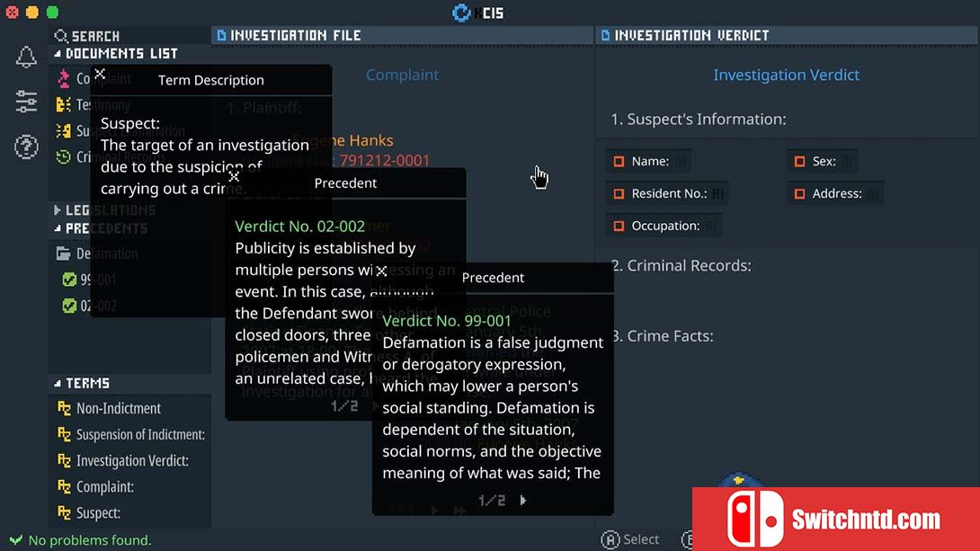
Task: Click the yellow minimize window button
Action: pyautogui.click(x=31, y=12)
